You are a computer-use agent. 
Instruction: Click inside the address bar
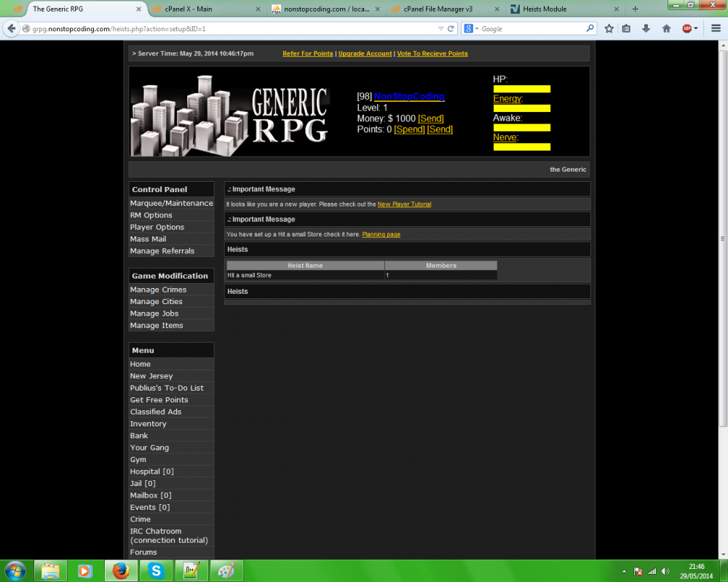218,28
